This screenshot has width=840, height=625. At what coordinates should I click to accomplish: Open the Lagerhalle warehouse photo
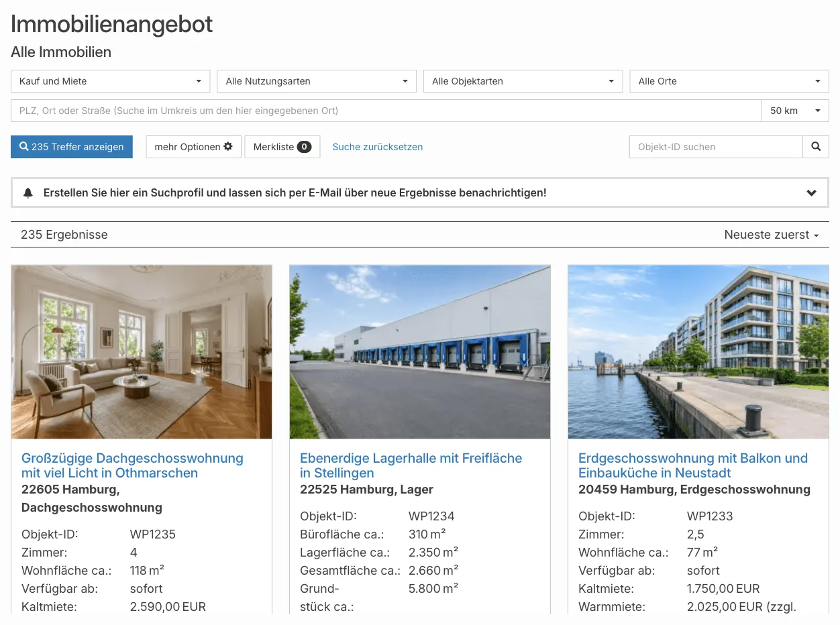pos(420,352)
